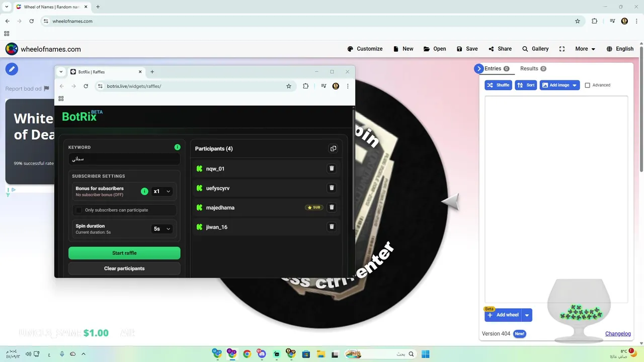Click the blue pencil edit icon

(12, 69)
